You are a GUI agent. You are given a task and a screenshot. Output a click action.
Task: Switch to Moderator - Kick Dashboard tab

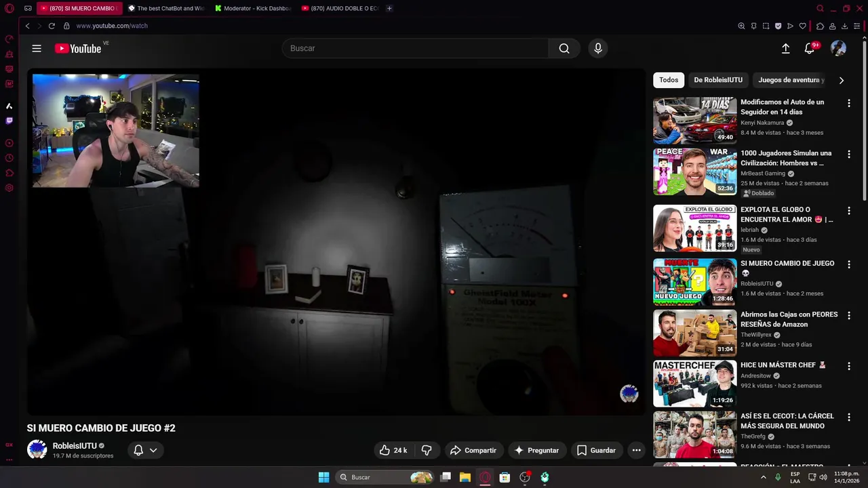point(253,9)
